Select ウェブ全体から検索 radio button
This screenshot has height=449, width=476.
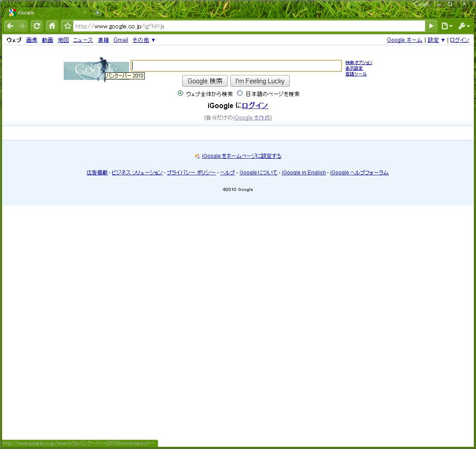180,93
